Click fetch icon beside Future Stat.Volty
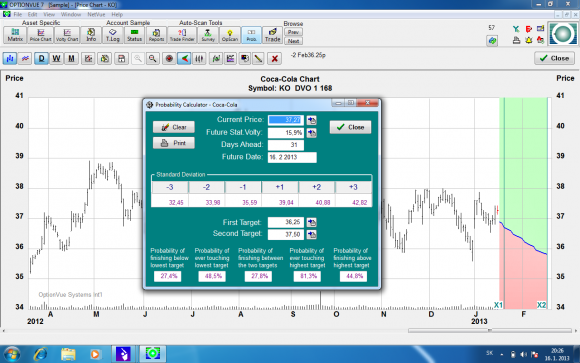The width and height of the screenshot is (580, 363). pos(312,133)
